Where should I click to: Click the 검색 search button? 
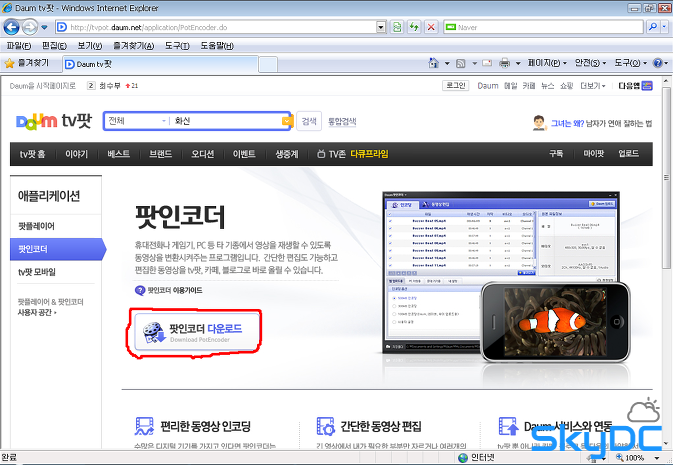(309, 121)
